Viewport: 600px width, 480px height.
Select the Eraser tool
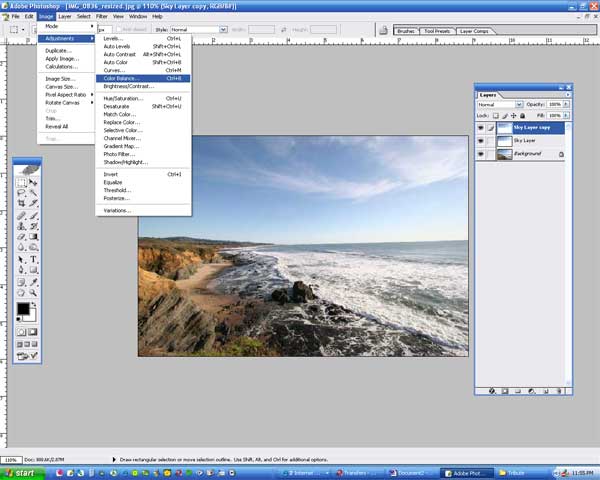click(21, 237)
